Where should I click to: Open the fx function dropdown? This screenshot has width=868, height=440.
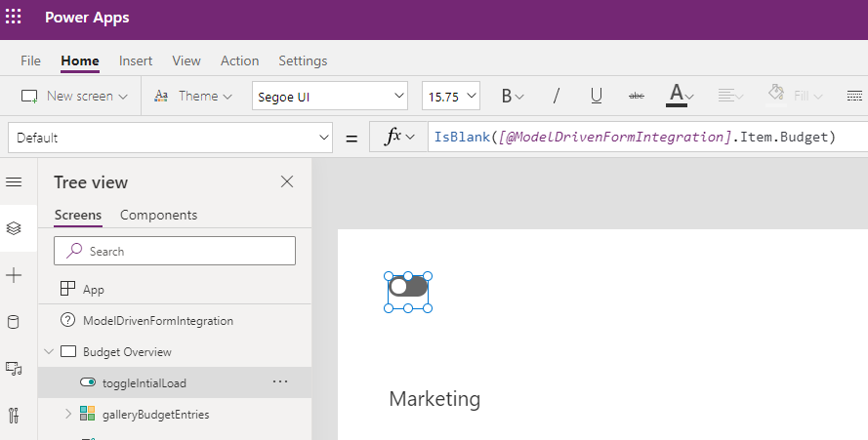pos(398,137)
